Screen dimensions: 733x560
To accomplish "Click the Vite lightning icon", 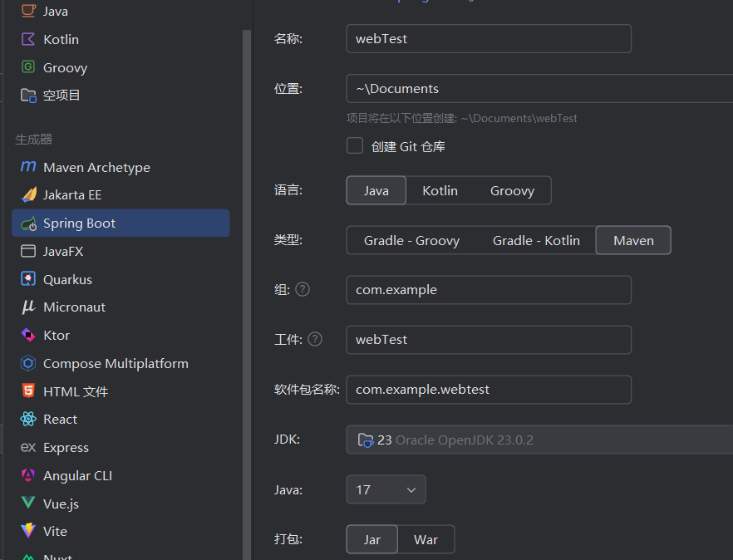I will click(28, 531).
